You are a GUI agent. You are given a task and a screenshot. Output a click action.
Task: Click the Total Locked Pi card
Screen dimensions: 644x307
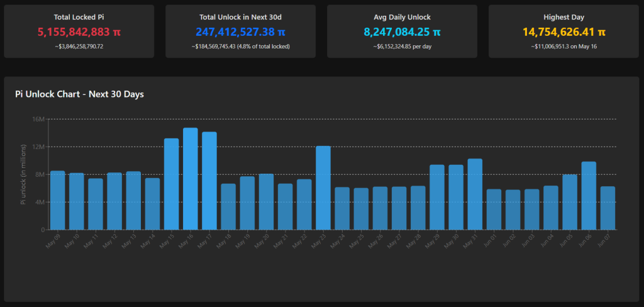coord(79,31)
